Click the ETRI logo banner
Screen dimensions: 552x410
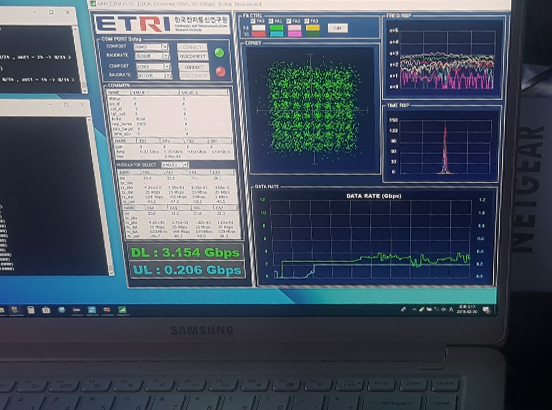(162, 24)
